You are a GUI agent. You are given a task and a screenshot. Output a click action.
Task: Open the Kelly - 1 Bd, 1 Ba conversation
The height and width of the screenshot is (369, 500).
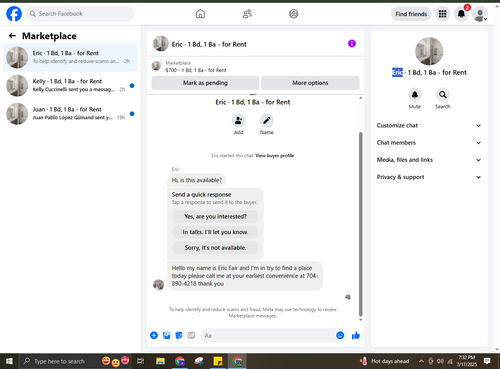[x=70, y=85]
